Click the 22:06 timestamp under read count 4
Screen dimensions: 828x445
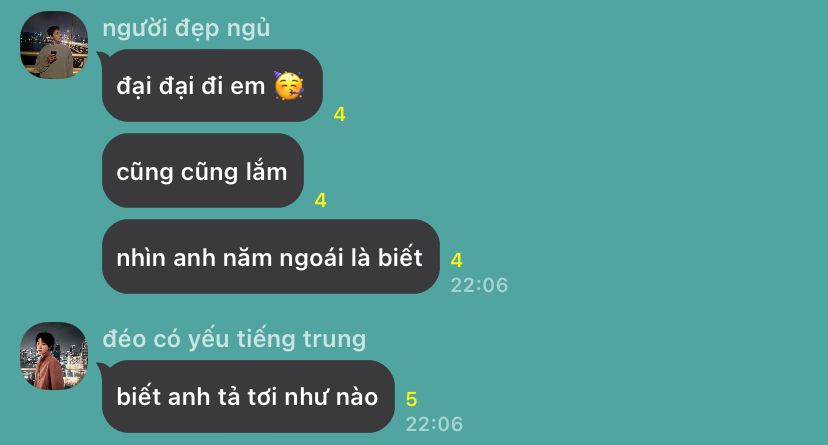(479, 285)
